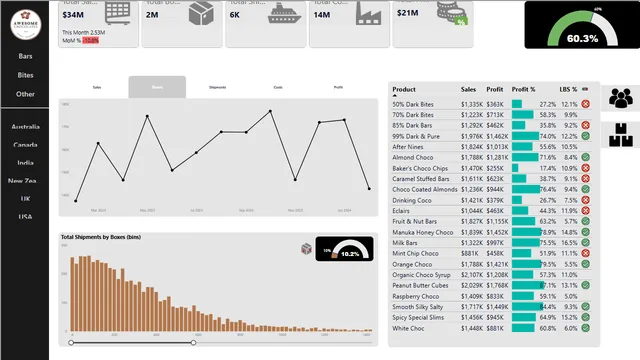Select the highlighted Boxes chart tab
Screen dimensions: 640x360
(157, 87)
